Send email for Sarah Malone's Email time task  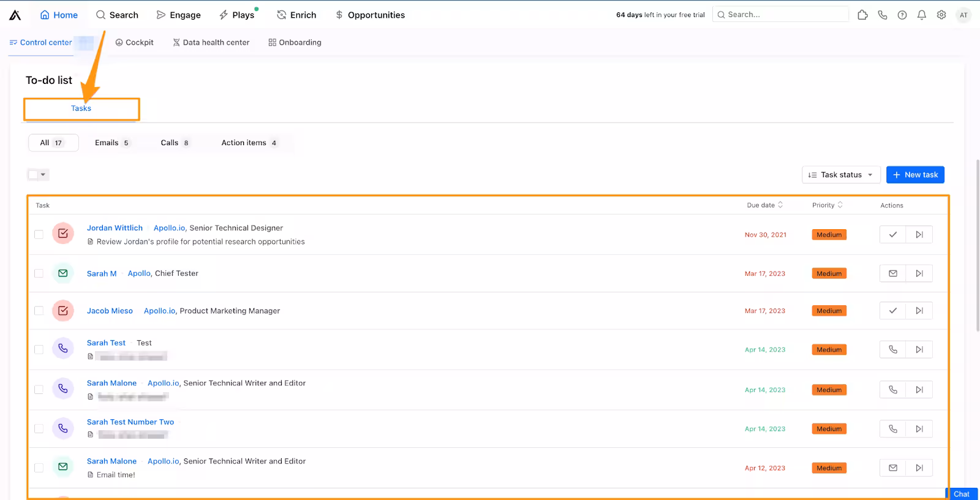(x=892, y=468)
